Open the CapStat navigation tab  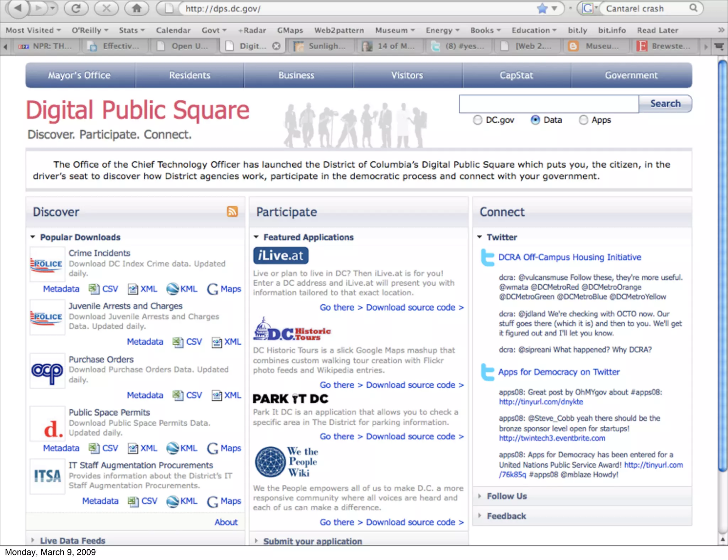click(x=516, y=75)
